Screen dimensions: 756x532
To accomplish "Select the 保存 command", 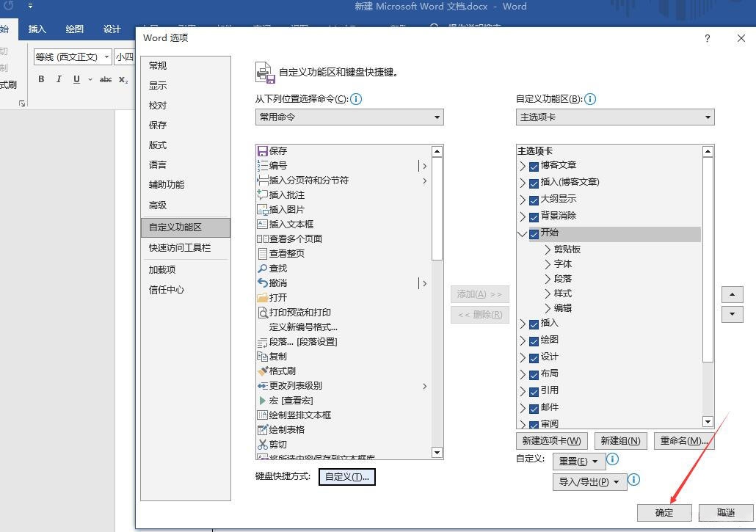I will [277, 150].
